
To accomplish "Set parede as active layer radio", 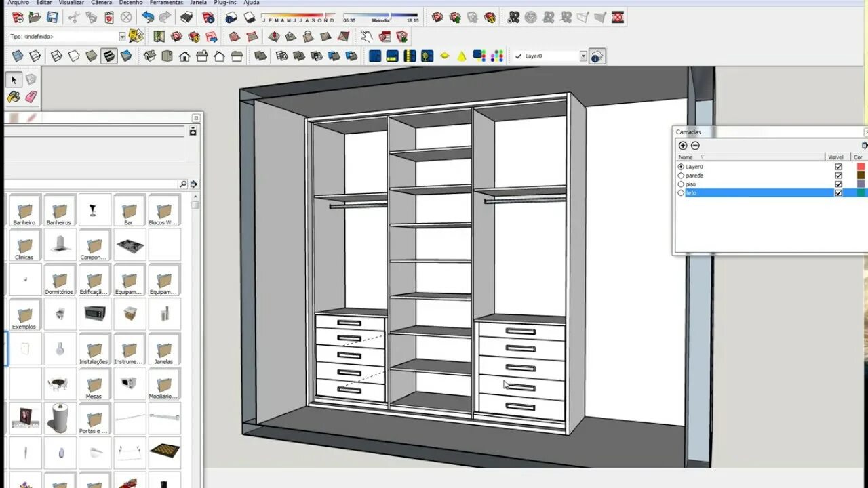I will point(681,176).
